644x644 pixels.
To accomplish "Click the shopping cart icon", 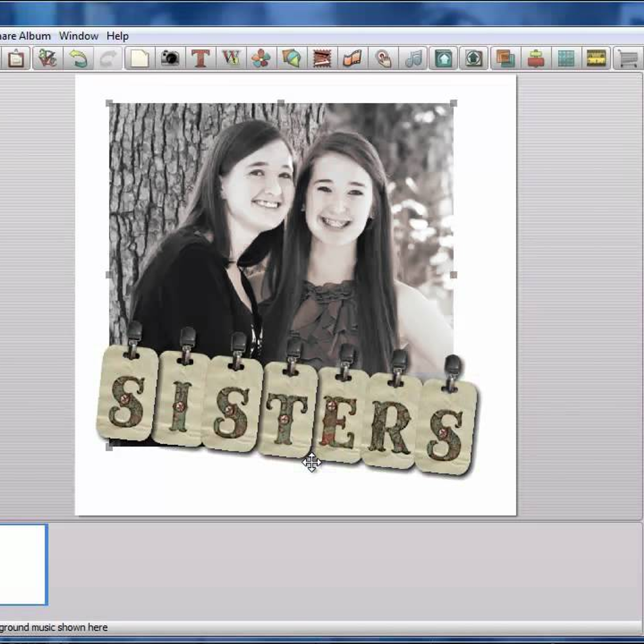I will point(627,58).
